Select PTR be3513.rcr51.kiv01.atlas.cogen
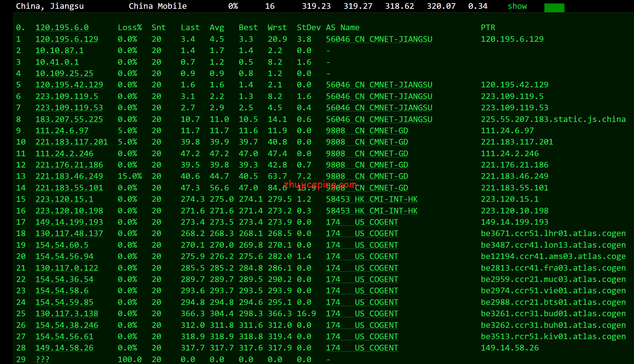The width and height of the screenshot is (634, 364). pyautogui.click(x=553, y=336)
